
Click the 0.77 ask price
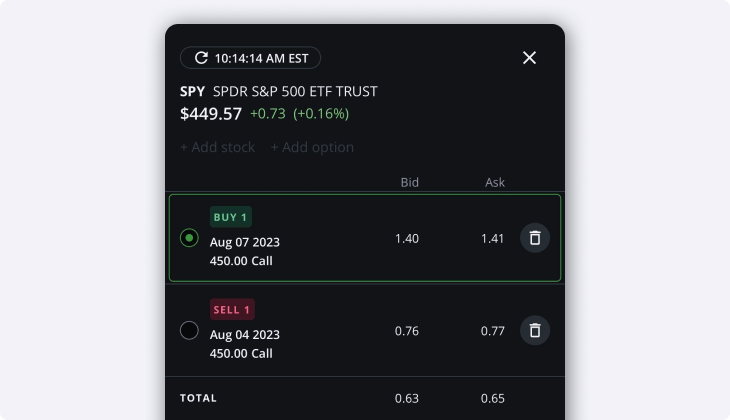(x=493, y=330)
